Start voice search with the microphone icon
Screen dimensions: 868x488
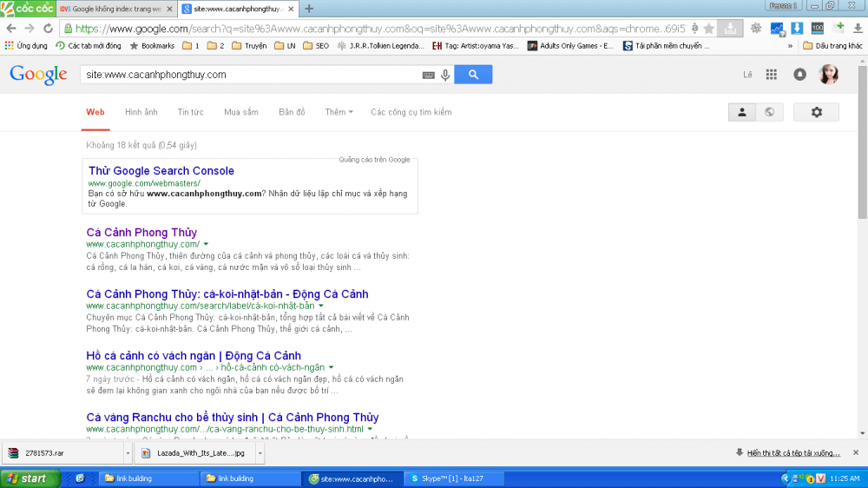point(445,75)
